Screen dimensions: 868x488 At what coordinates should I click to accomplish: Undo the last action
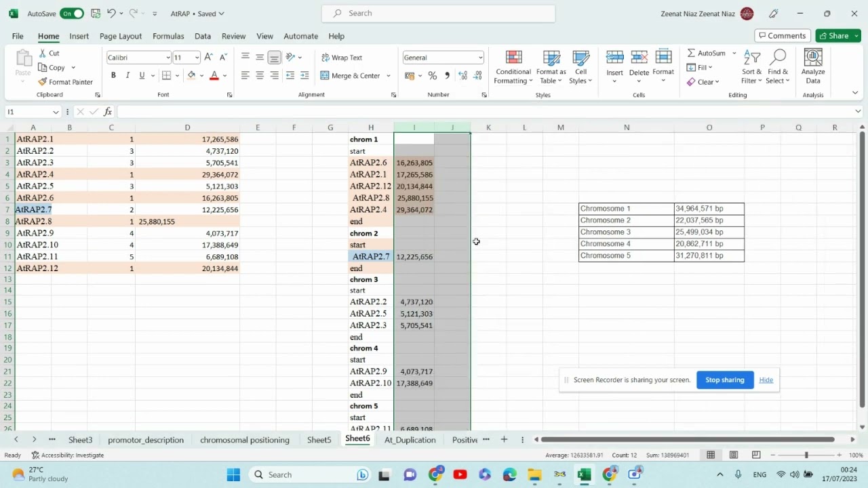click(x=111, y=14)
